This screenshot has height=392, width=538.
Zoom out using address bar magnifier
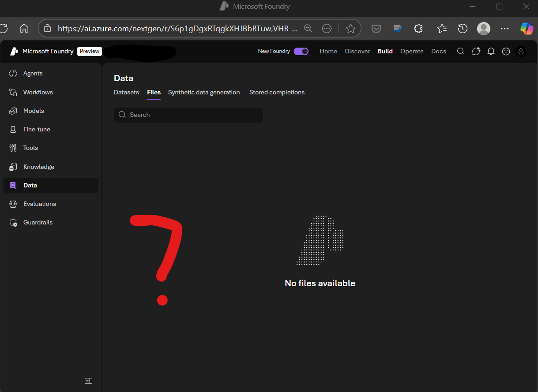pyautogui.click(x=309, y=29)
